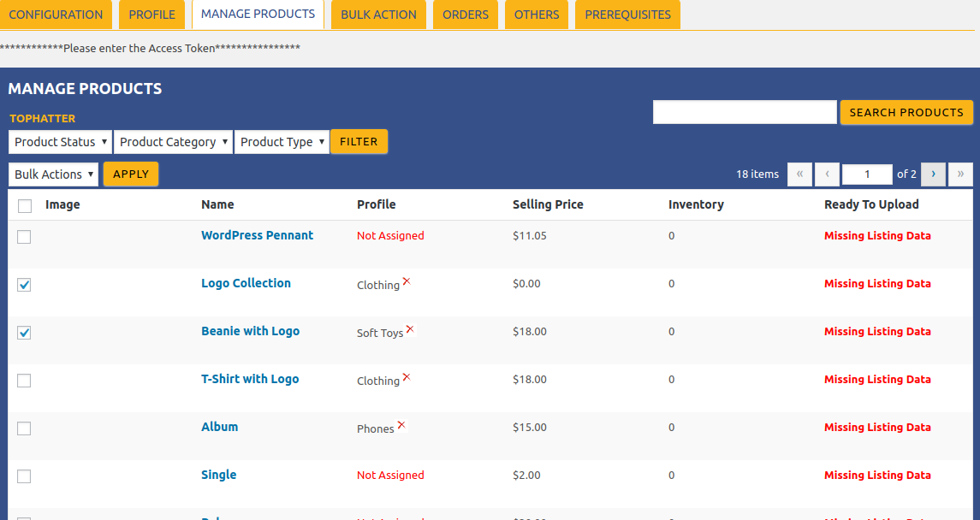This screenshot has height=520, width=980.
Task: Expand the Product Category dropdown
Action: coord(174,142)
